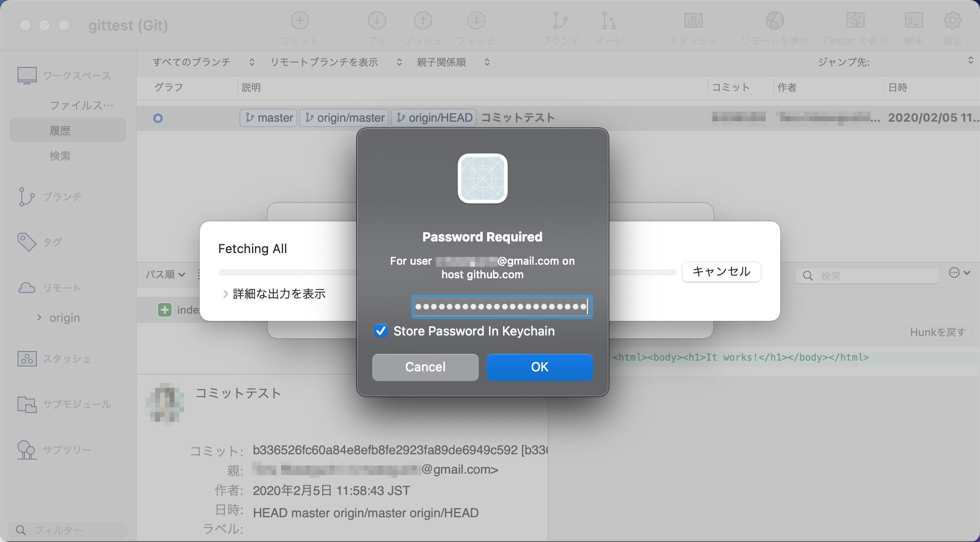The image size is (980, 542).
Task: Expand the origin remote tree item
Action: click(39, 318)
